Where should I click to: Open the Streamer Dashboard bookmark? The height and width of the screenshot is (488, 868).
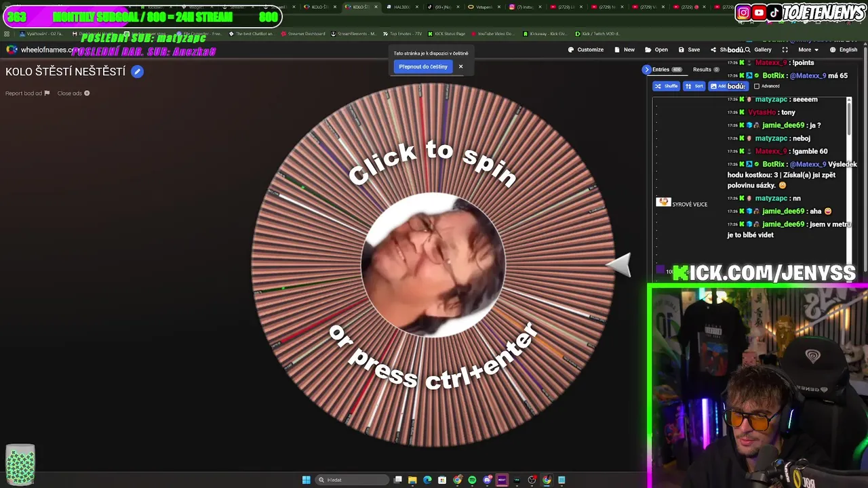point(304,34)
